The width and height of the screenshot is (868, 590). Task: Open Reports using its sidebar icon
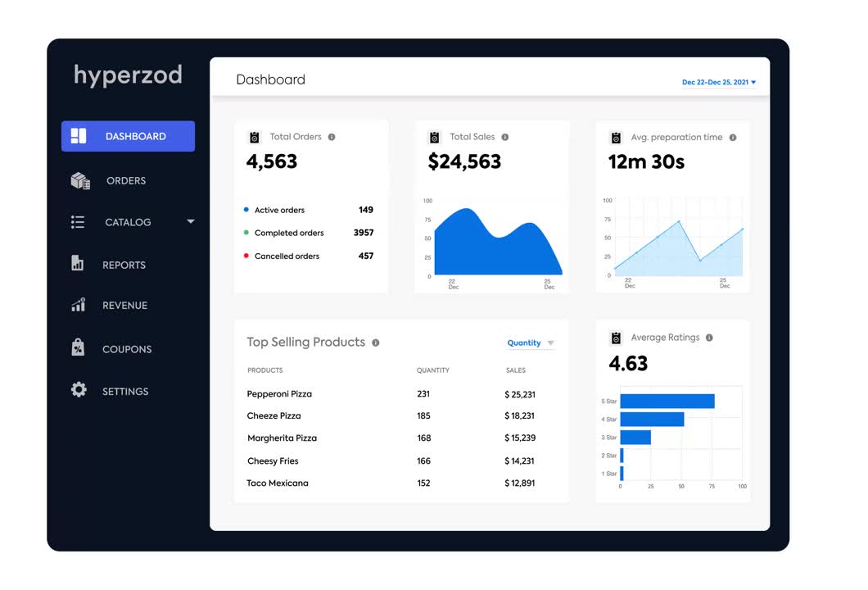(x=78, y=264)
